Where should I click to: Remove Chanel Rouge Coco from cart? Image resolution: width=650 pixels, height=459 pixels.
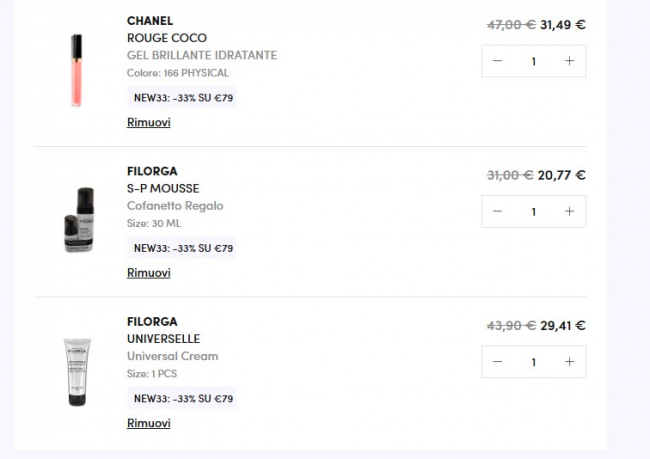(x=148, y=122)
